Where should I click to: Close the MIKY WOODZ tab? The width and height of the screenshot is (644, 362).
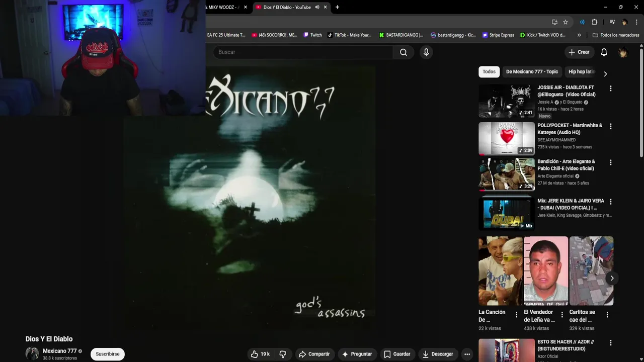246,7
